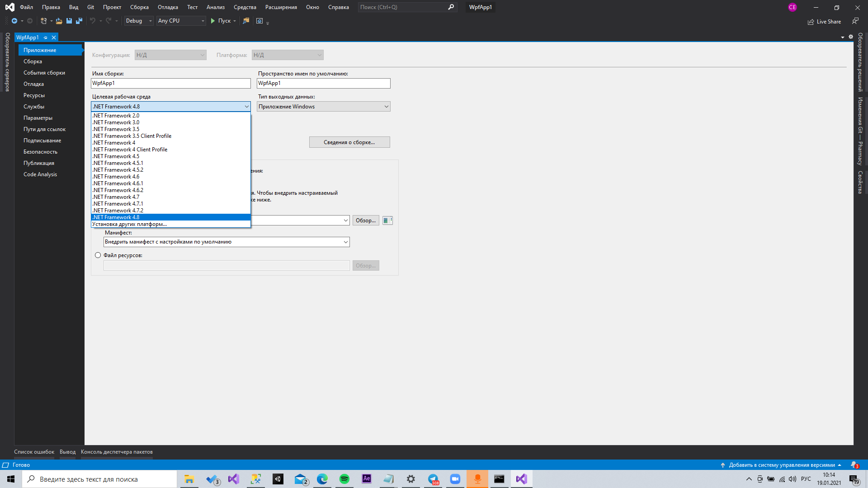
Task: Click the Windows search box
Action: (x=99, y=479)
